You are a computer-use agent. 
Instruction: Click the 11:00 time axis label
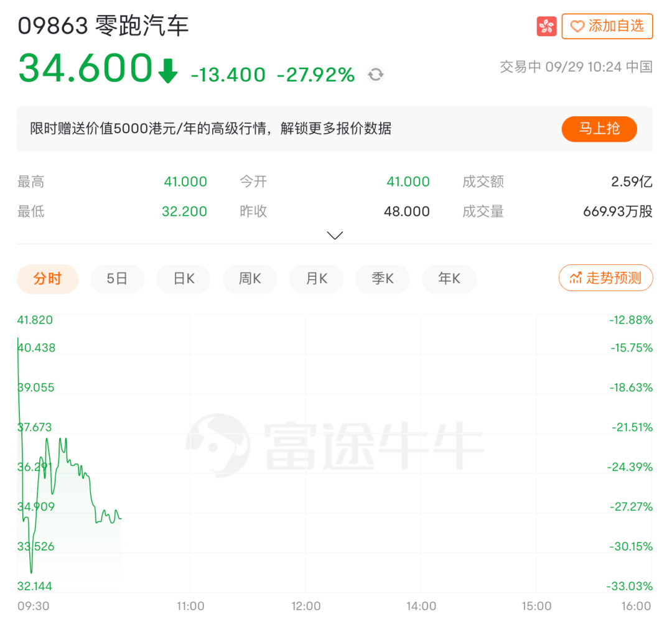[x=190, y=606]
